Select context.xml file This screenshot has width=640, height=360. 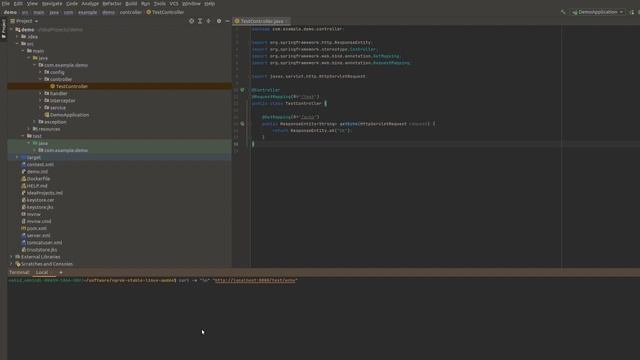[37, 164]
